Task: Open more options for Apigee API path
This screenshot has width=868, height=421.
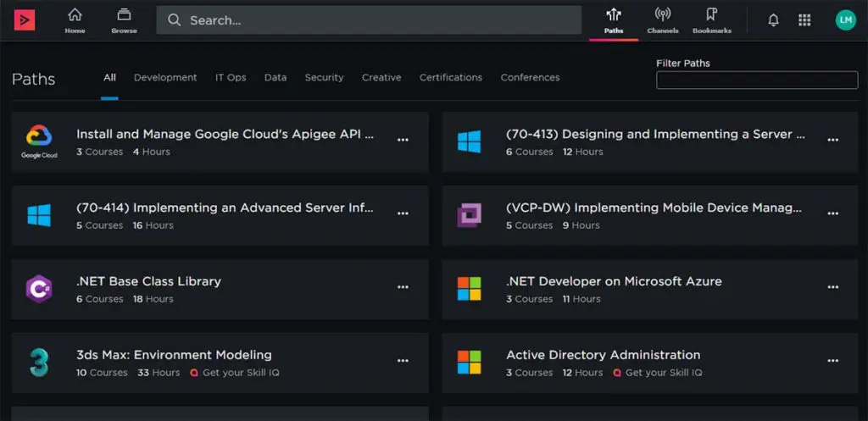Action: (403, 140)
